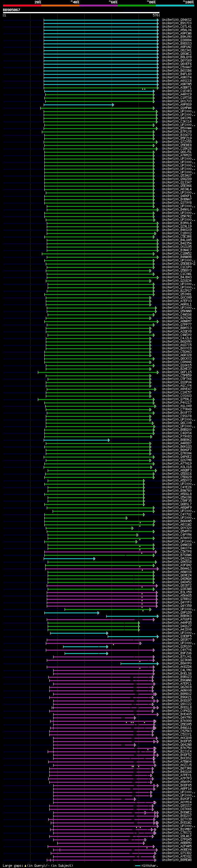Click the green ~80% identity legend bar
197x868 pixels.
coord(137,6)
